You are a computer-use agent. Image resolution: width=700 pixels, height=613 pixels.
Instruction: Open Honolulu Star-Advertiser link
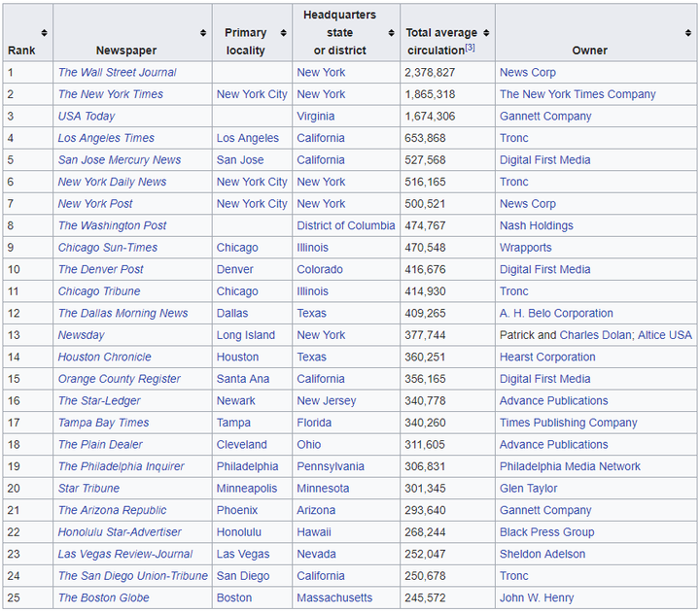(x=120, y=531)
